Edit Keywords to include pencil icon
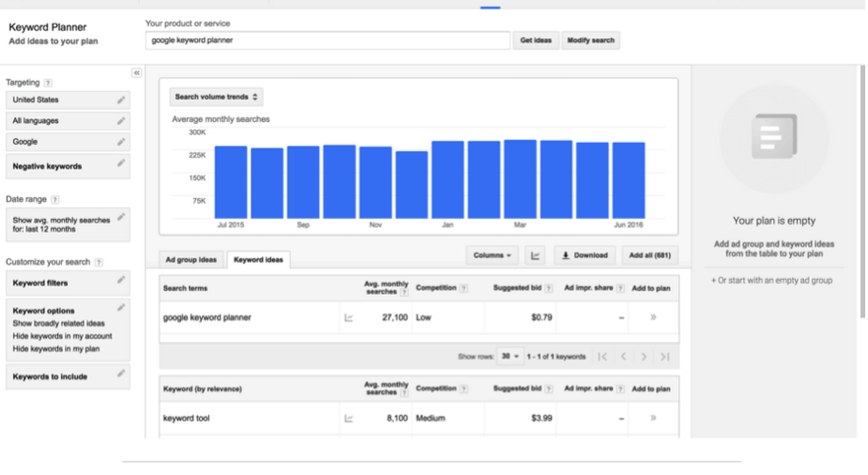868x475 pixels. point(120,373)
